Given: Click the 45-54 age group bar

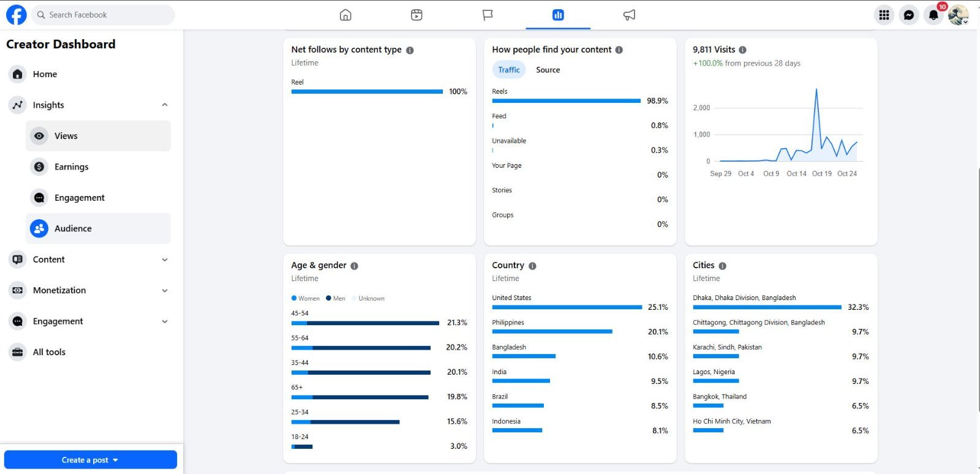Looking at the screenshot, I should (365, 323).
